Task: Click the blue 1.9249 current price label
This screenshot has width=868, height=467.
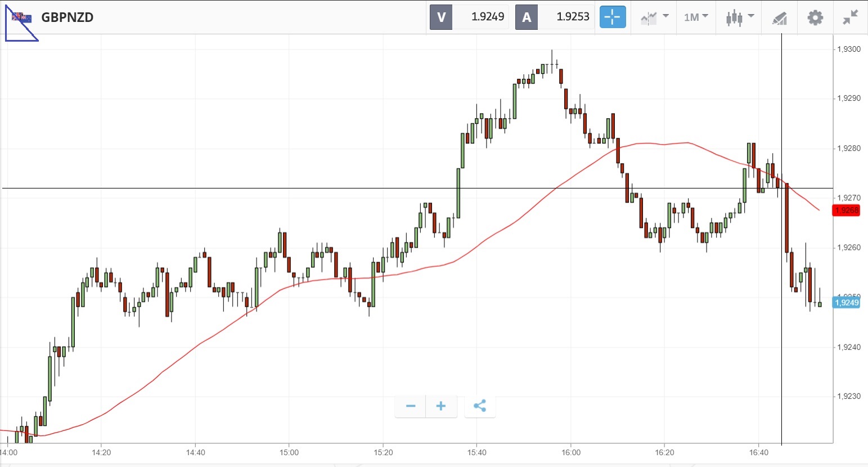Action: (x=847, y=303)
